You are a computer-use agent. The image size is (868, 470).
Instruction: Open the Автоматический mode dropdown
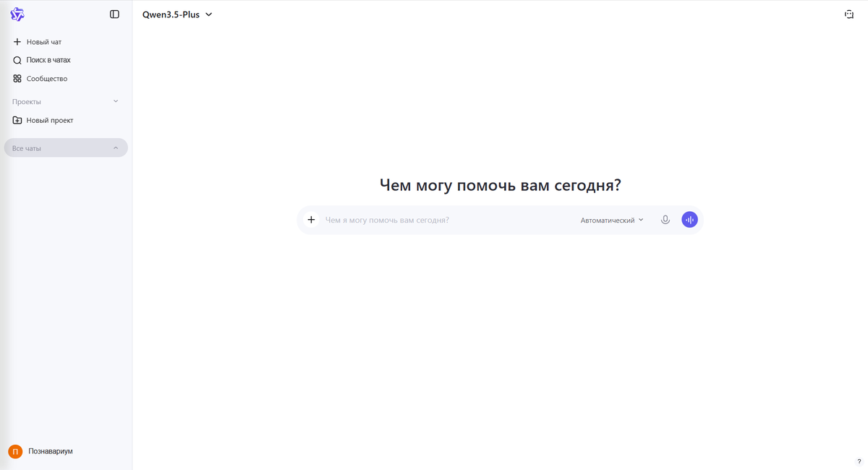[x=611, y=219]
